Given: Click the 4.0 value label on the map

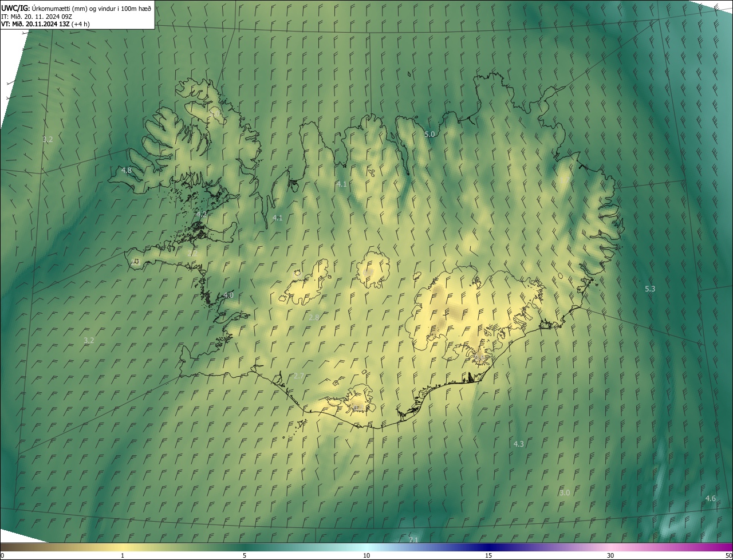Looking at the screenshot, I should click(228, 295).
